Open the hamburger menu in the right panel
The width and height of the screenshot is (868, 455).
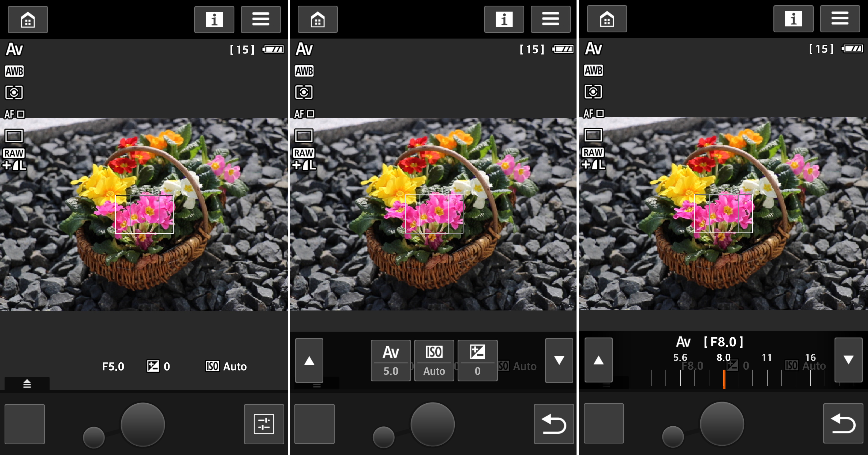point(840,19)
